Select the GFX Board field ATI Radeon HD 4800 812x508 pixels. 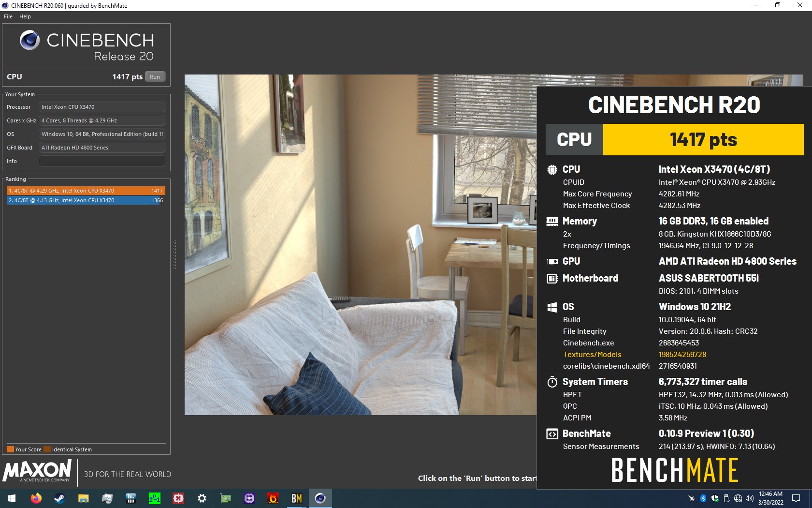pos(102,148)
